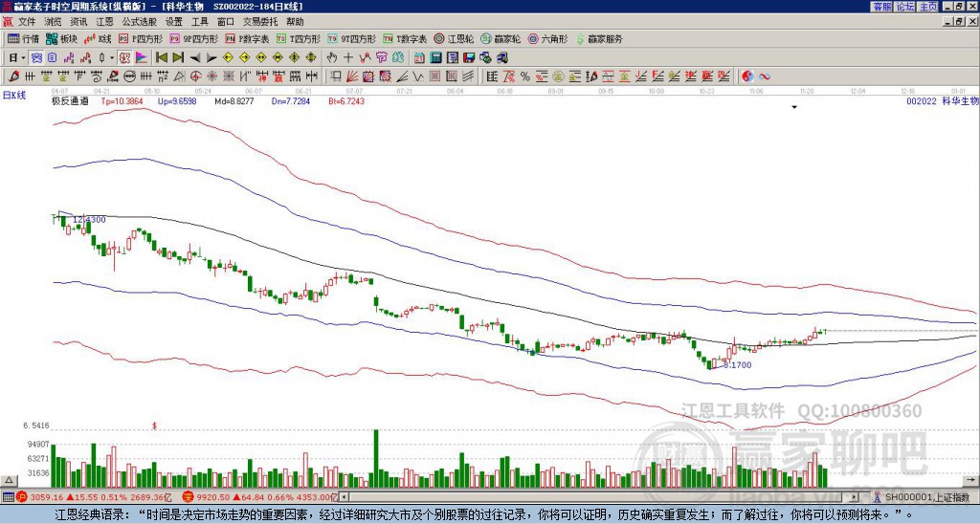Click the status bar grid icon
Viewport: 980px width, 524px height.
(8, 497)
